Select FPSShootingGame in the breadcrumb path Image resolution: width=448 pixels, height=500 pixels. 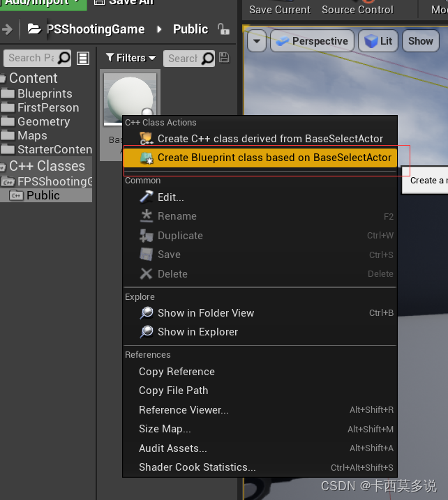(96, 29)
